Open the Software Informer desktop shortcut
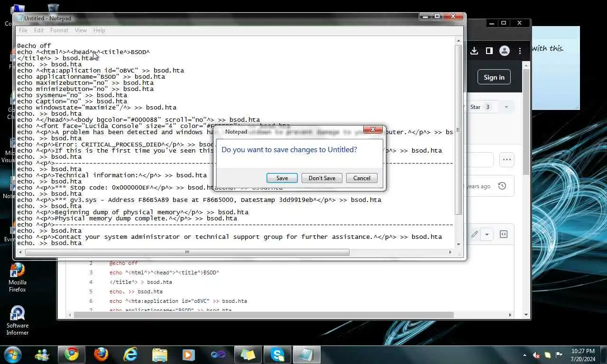The width and height of the screenshot is (607, 364). 18,321
